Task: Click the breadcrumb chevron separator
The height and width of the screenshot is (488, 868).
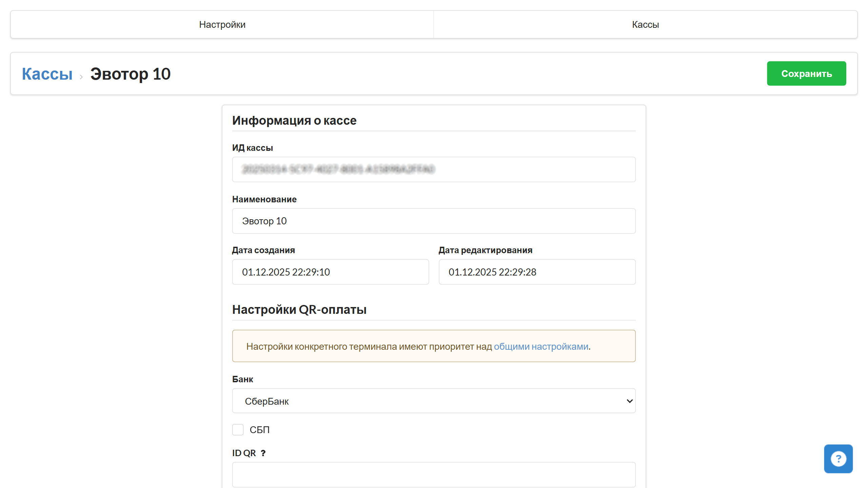Action: click(x=81, y=77)
